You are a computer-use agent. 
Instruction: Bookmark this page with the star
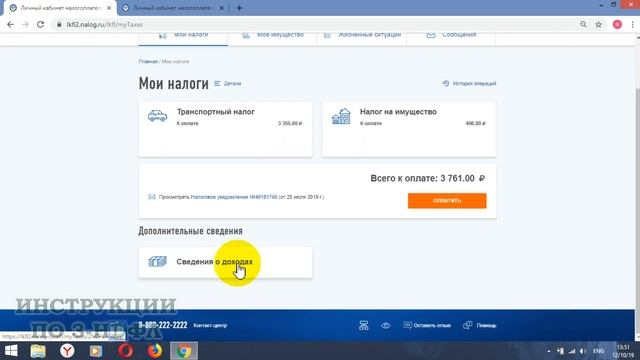coord(599,24)
